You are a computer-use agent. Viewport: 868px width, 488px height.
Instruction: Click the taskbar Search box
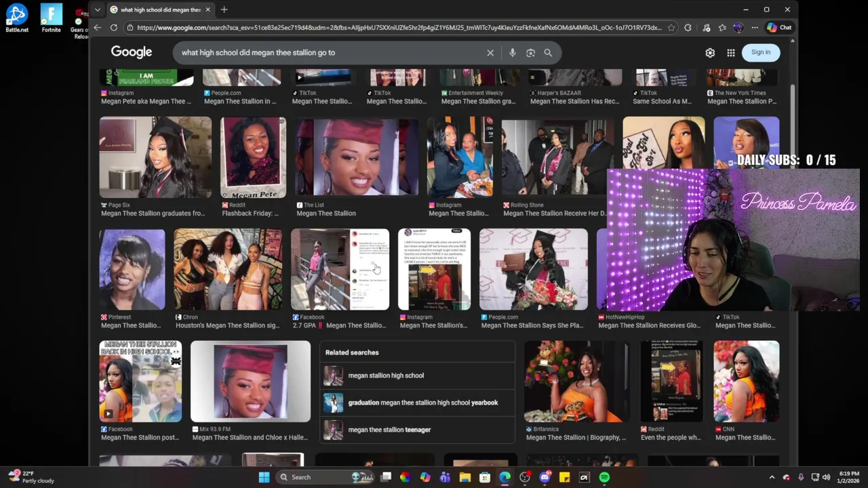(x=325, y=477)
